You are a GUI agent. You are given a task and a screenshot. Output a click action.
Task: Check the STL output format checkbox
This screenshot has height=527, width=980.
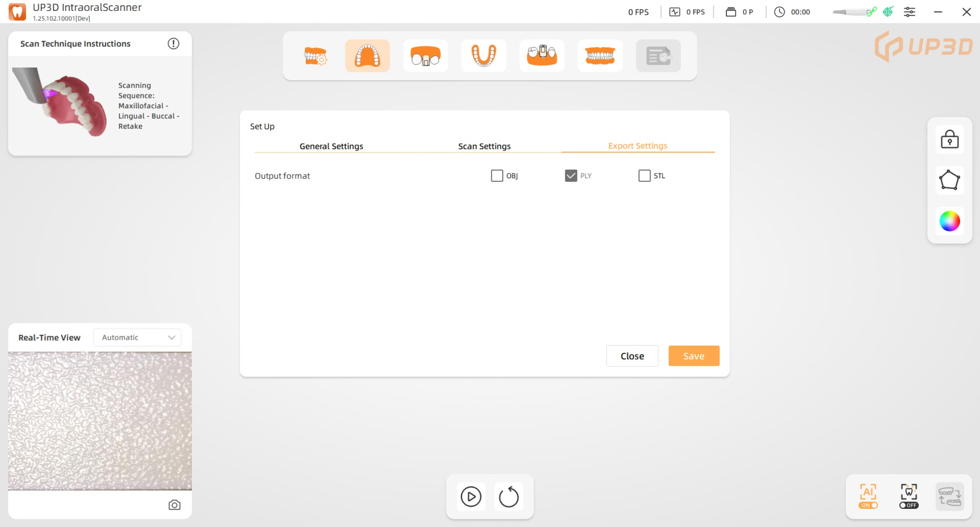[x=644, y=176]
